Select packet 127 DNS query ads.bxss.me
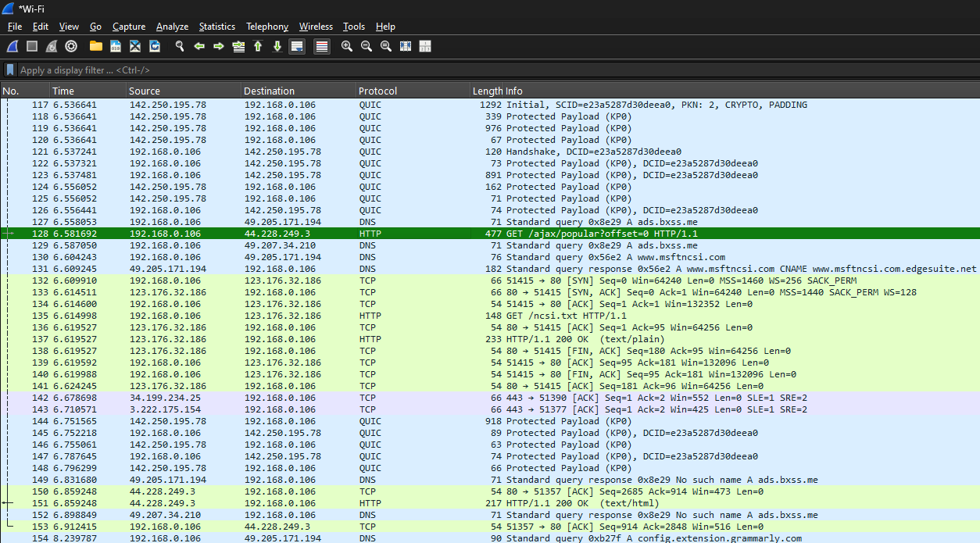The height and width of the screenshot is (543, 980). pyautogui.click(x=490, y=222)
